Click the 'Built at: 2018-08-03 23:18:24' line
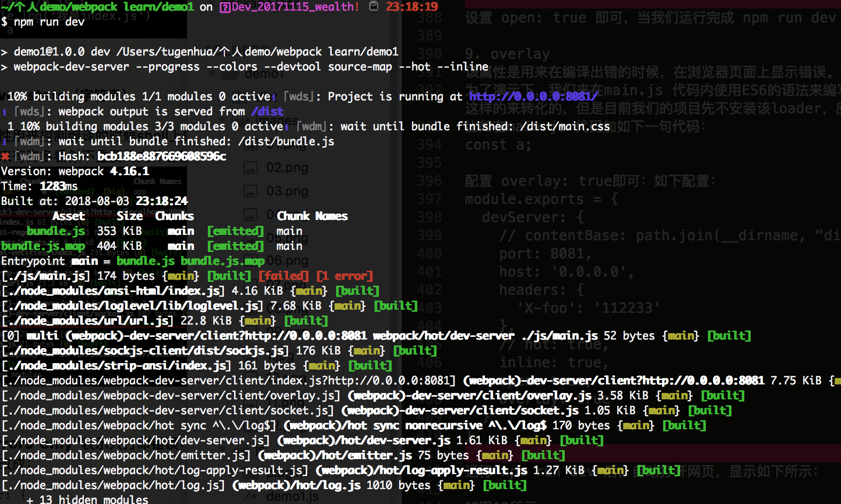 tap(95, 201)
